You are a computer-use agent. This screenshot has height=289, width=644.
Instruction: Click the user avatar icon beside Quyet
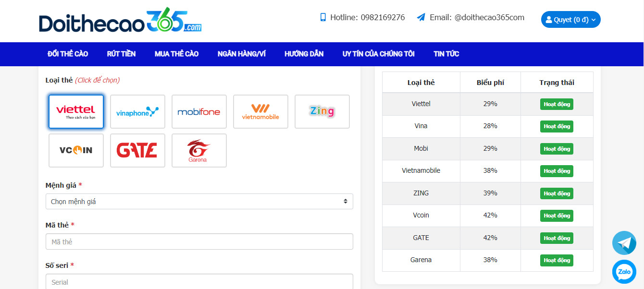click(x=549, y=20)
